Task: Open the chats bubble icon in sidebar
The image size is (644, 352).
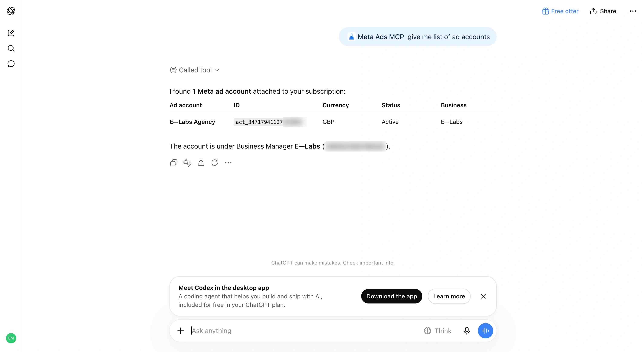Action: click(x=11, y=64)
